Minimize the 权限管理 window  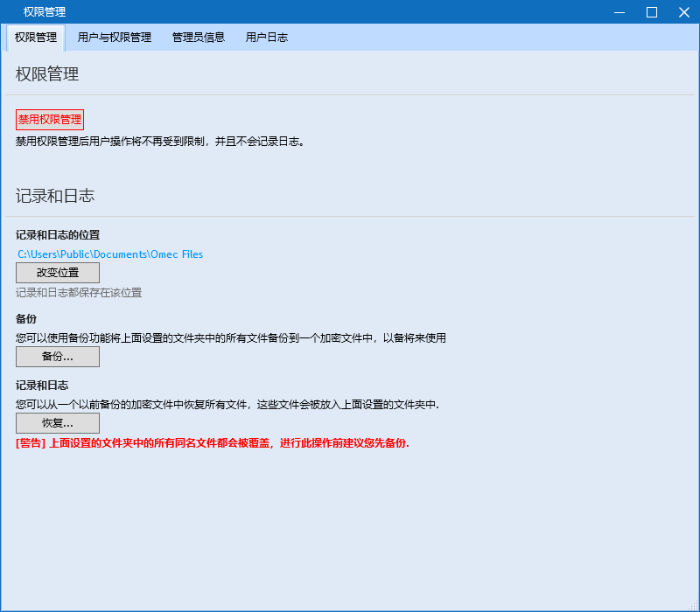(619, 12)
